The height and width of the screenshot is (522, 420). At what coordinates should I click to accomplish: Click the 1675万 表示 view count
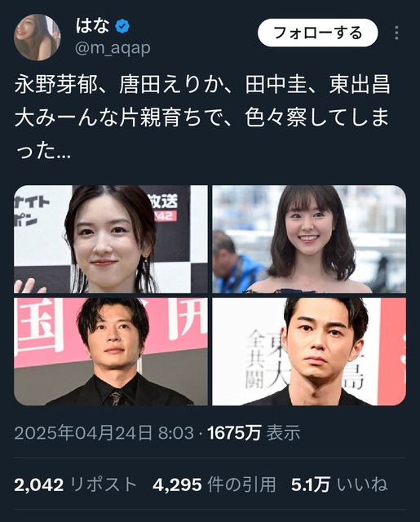[254, 433]
